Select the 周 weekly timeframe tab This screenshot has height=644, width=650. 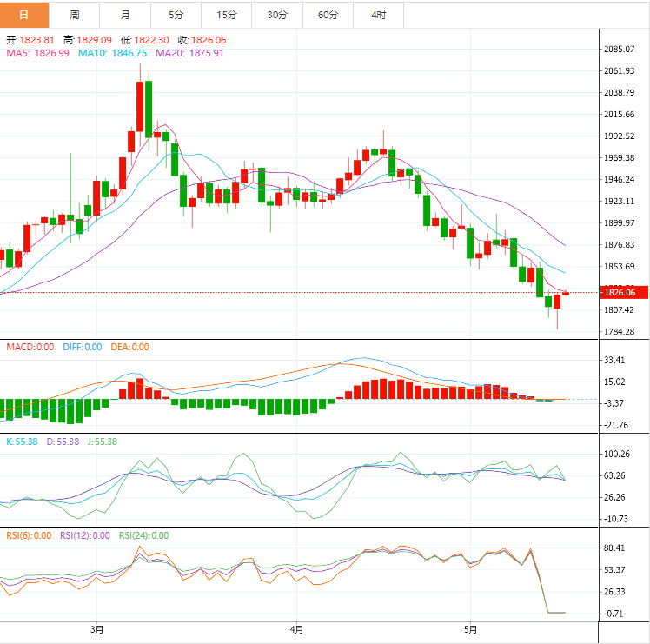75,15
